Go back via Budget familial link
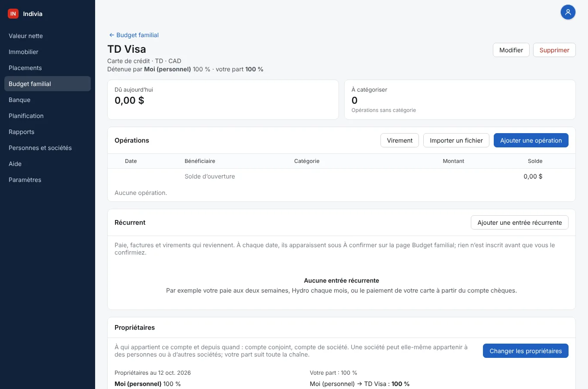Viewport: 588px width, 389px height. 134,35
